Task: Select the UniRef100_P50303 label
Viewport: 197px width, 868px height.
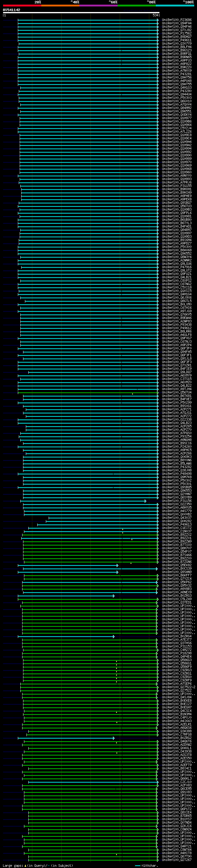Action: (x=176, y=98)
